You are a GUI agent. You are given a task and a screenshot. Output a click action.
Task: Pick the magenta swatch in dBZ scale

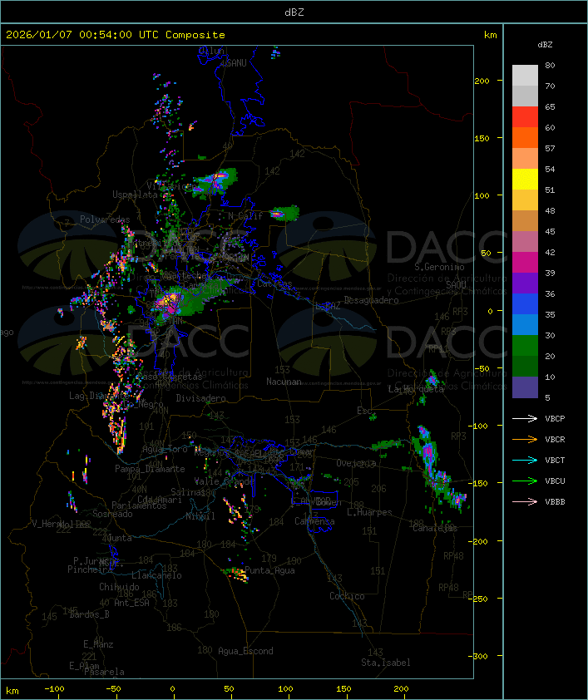[525, 262]
